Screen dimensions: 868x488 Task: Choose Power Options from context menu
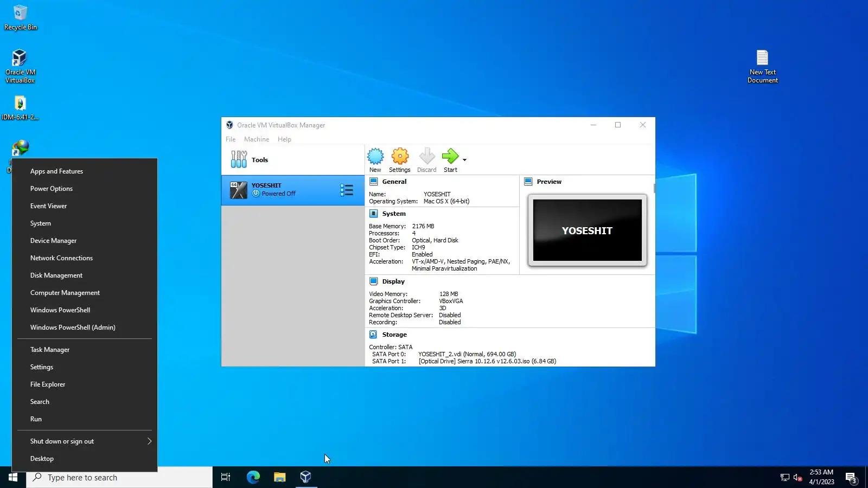click(85, 189)
